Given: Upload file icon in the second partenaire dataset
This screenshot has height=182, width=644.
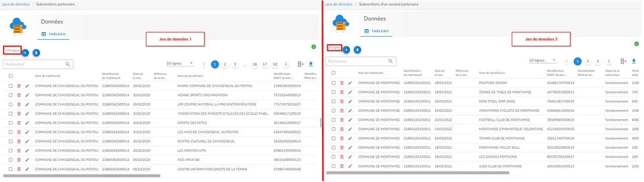Looking at the screenshot, I should (357, 50).
